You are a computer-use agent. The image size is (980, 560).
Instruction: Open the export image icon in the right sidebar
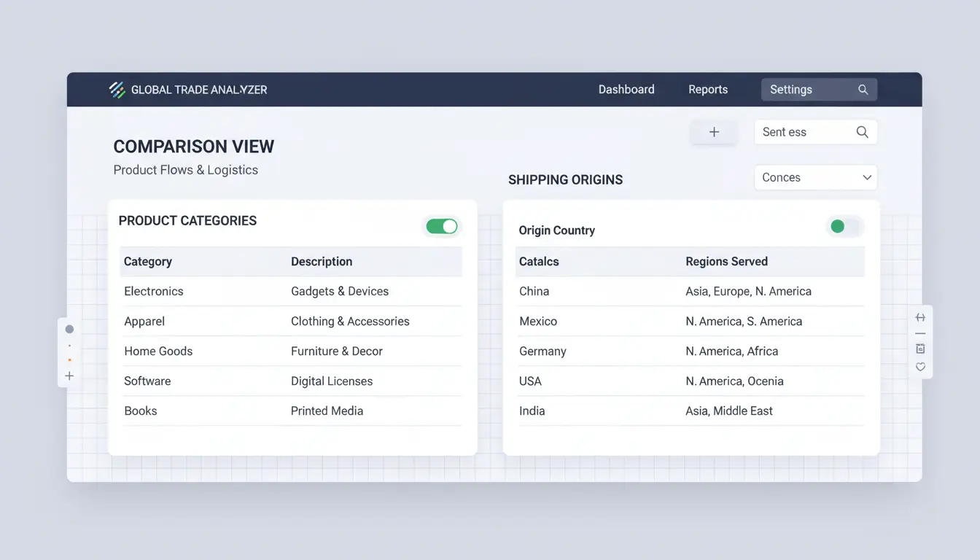(x=920, y=349)
